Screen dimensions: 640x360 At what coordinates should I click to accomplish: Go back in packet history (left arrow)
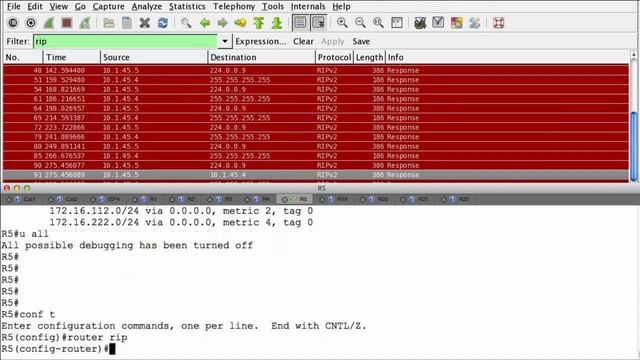tap(204, 23)
